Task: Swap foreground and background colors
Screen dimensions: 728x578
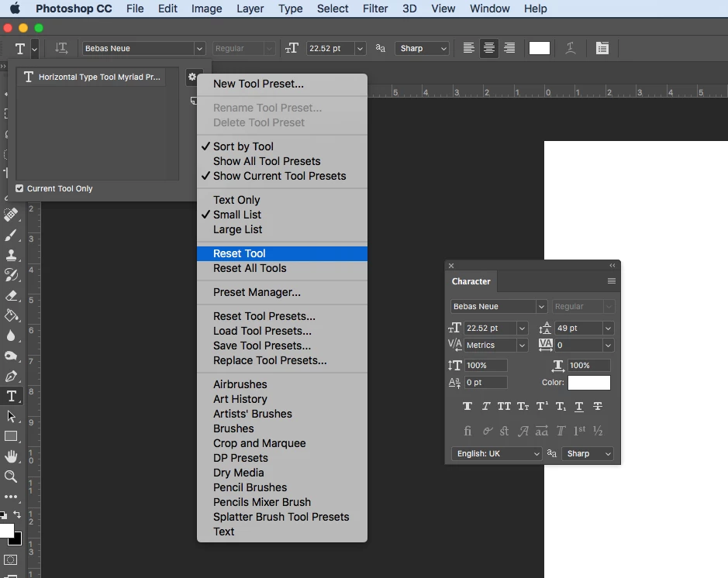Action: tap(17, 514)
